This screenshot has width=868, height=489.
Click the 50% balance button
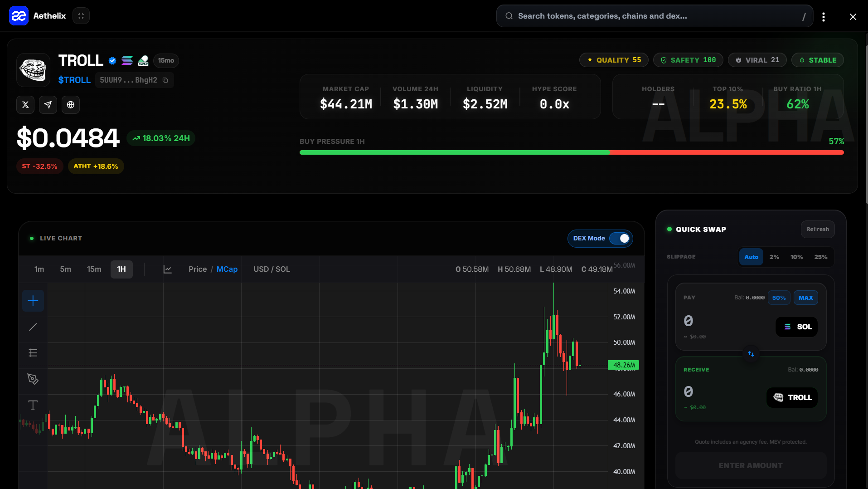tap(779, 298)
